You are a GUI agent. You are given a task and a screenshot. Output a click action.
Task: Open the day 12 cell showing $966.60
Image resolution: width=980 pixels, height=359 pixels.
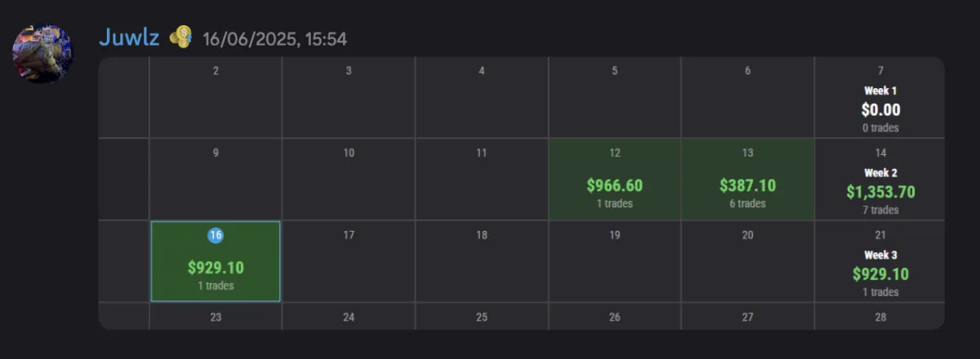tap(615, 179)
